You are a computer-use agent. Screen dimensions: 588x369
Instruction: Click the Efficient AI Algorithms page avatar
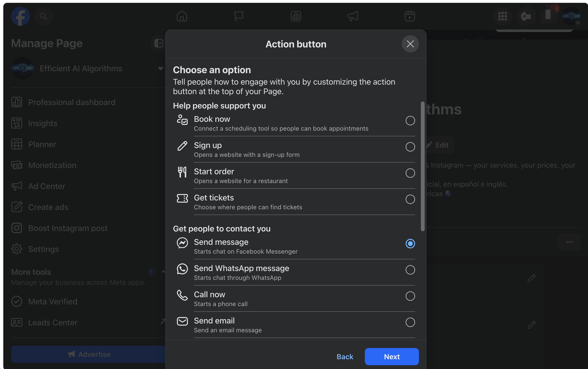point(22,68)
